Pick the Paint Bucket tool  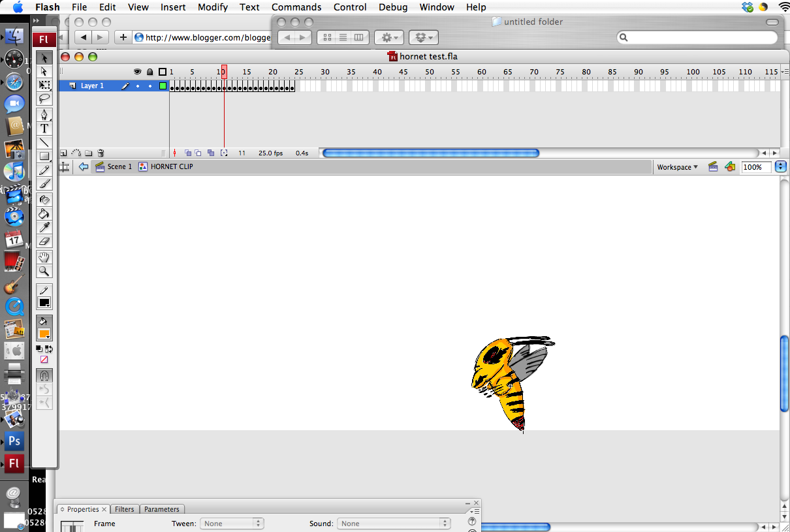pyautogui.click(x=44, y=213)
